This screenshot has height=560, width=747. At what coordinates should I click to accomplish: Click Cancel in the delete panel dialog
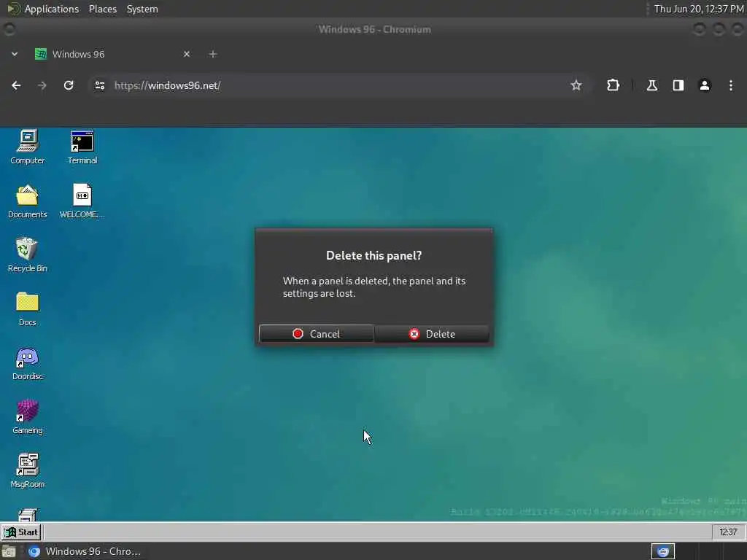click(317, 334)
